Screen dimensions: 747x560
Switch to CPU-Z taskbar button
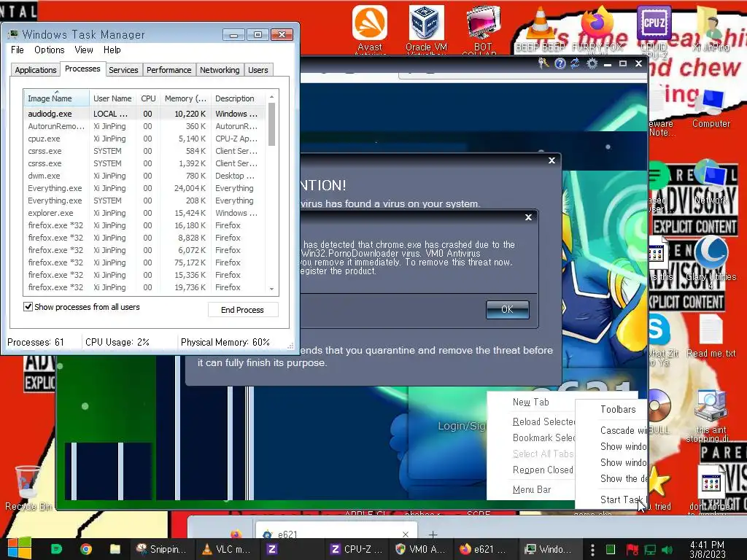pos(356,549)
